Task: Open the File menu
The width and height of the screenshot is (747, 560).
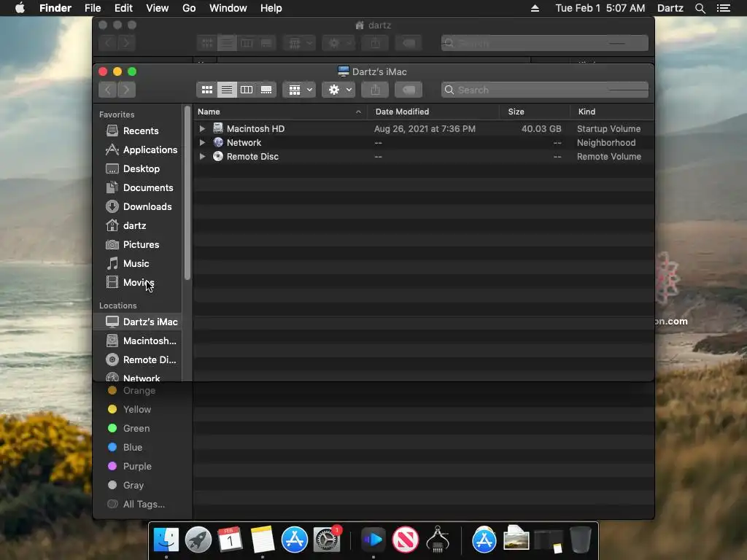Action: [93, 8]
